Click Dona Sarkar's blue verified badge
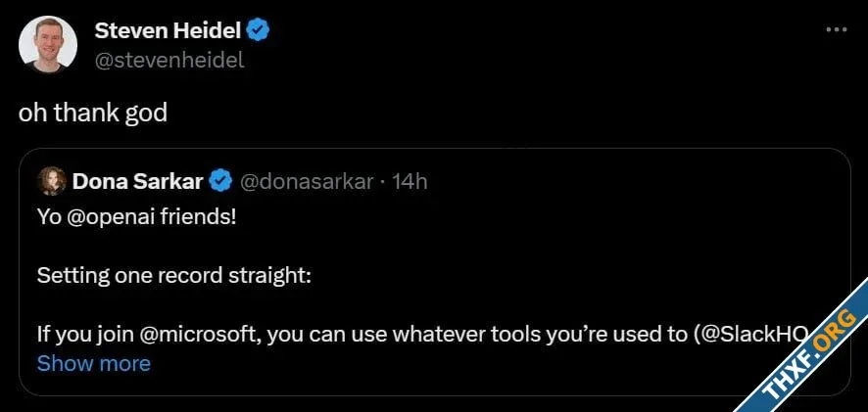The height and width of the screenshot is (412, 868). (219, 181)
